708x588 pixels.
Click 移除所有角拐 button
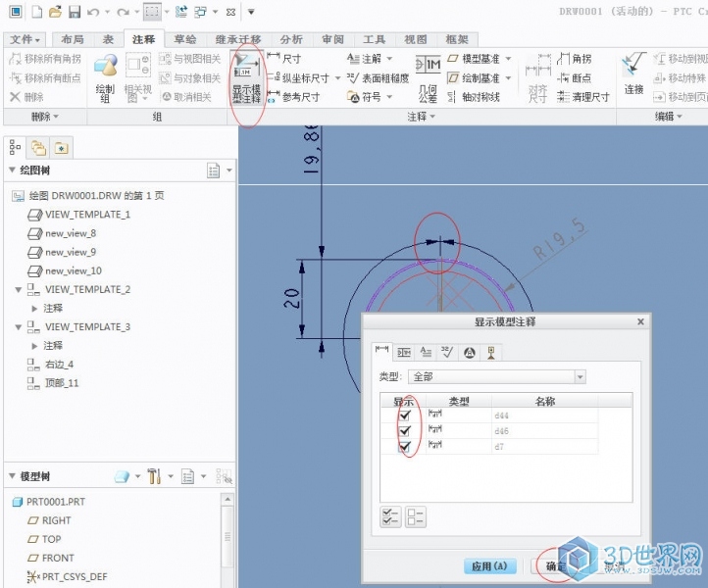click(x=46, y=58)
